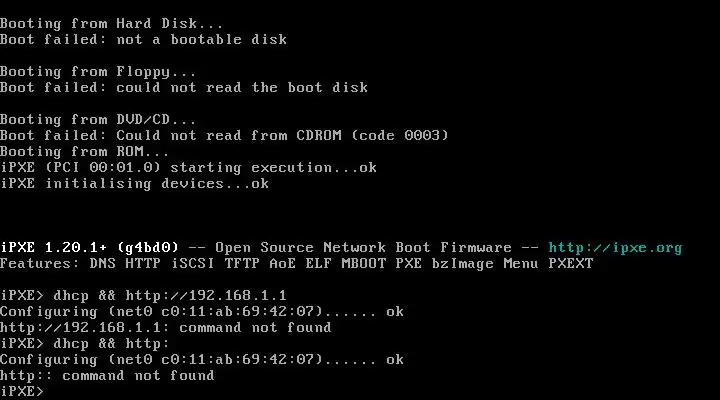This screenshot has width=720, height=400.
Task: Click 'Open Source Network Boot Firmware' text
Action: pyautogui.click(x=363, y=248)
